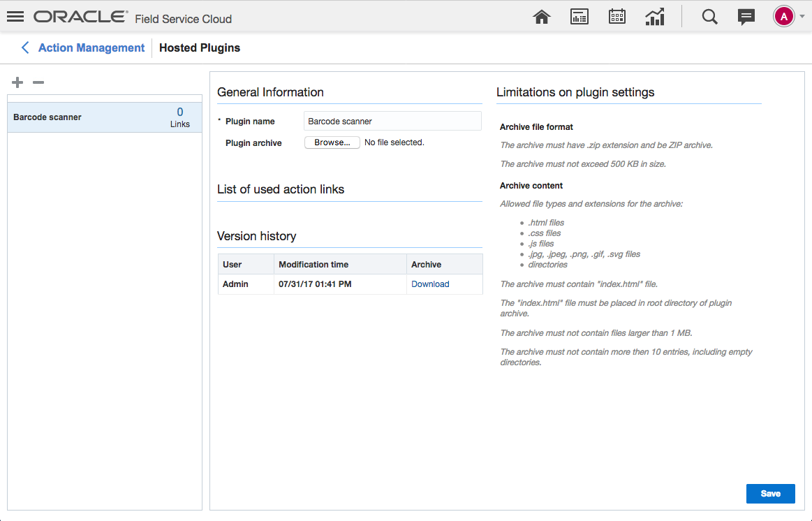The width and height of the screenshot is (812, 521).
Task: Go back to Action Management
Action: pyautogui.click(x=91, y=47)
